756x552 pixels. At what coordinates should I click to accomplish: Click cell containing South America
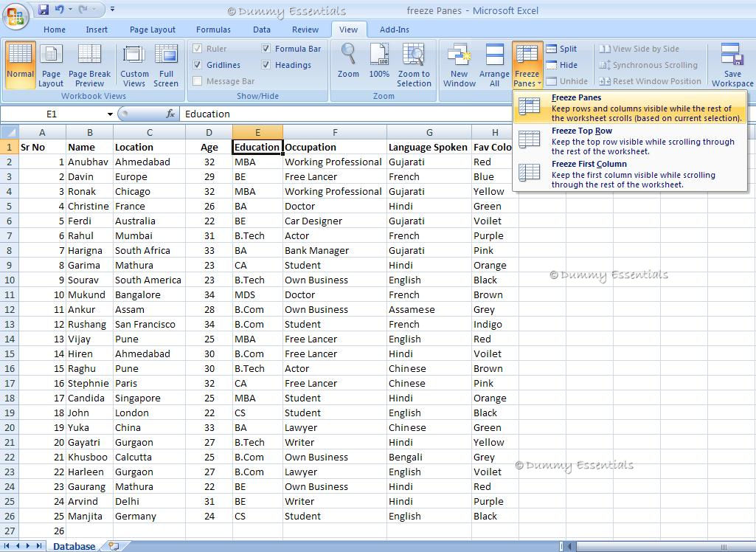[x=150, y=280]
